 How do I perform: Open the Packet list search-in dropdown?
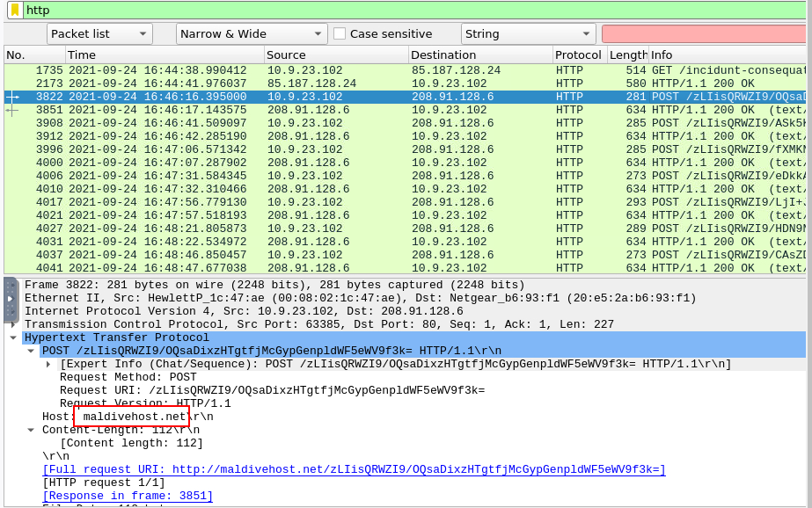click(99, 34)
